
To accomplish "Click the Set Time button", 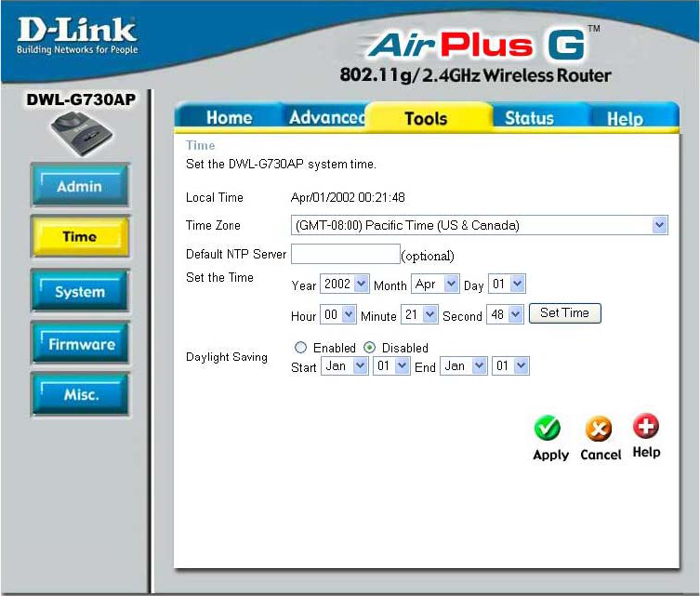I will pos(564,313).
